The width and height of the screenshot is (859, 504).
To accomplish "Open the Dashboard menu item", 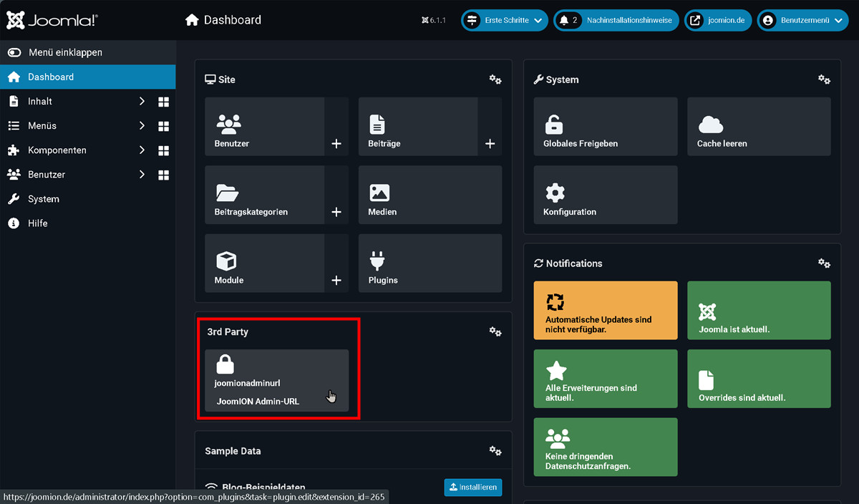I will [x=87, y=77].
